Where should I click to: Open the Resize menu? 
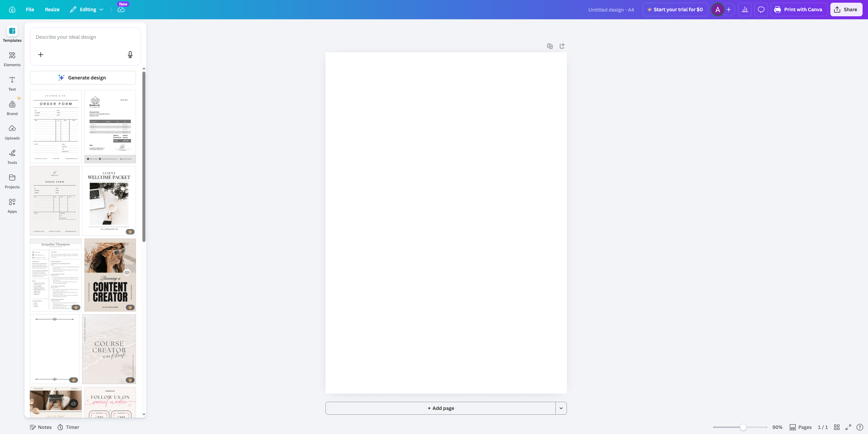tap(52, 9)
